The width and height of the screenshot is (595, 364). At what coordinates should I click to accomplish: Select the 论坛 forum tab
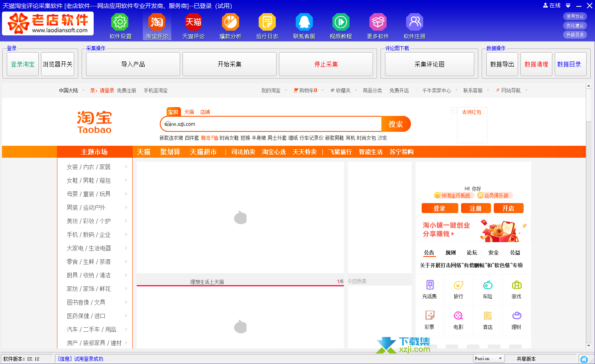(472, 252)
